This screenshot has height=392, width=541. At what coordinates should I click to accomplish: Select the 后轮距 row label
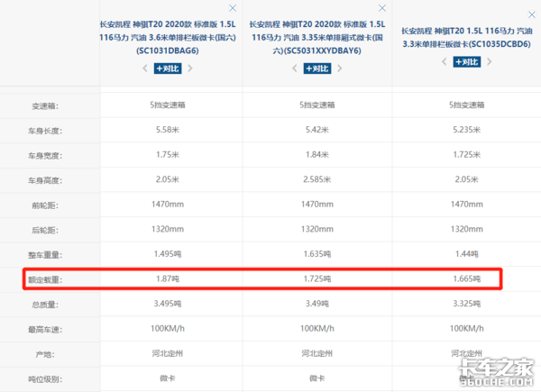tap(45, 231)
